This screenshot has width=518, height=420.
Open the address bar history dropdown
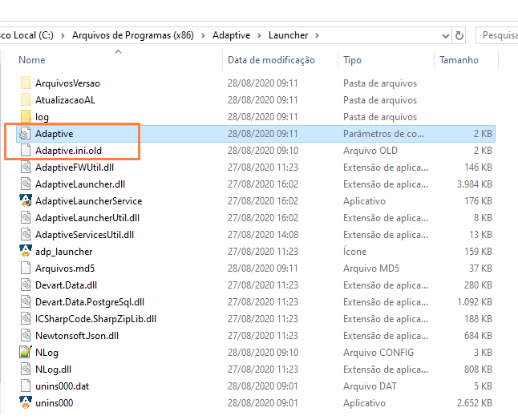tap(445, 35)
